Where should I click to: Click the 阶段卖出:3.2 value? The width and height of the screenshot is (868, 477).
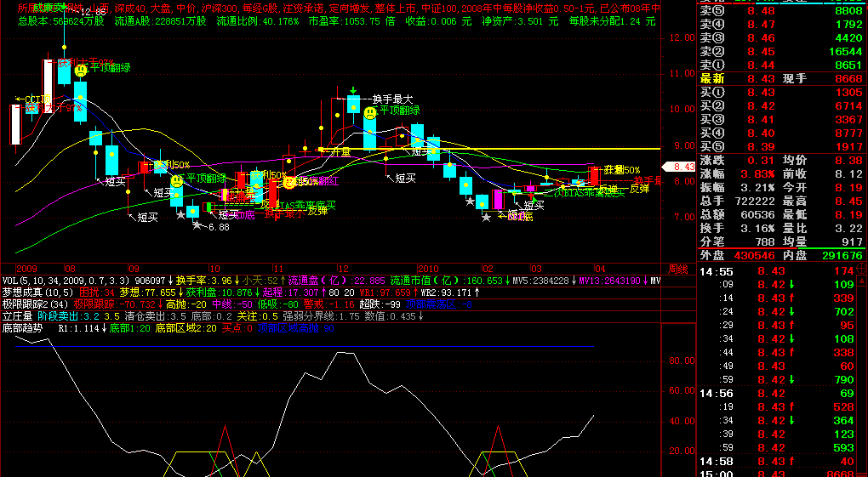pyautogui.click(x=69, y=316)
